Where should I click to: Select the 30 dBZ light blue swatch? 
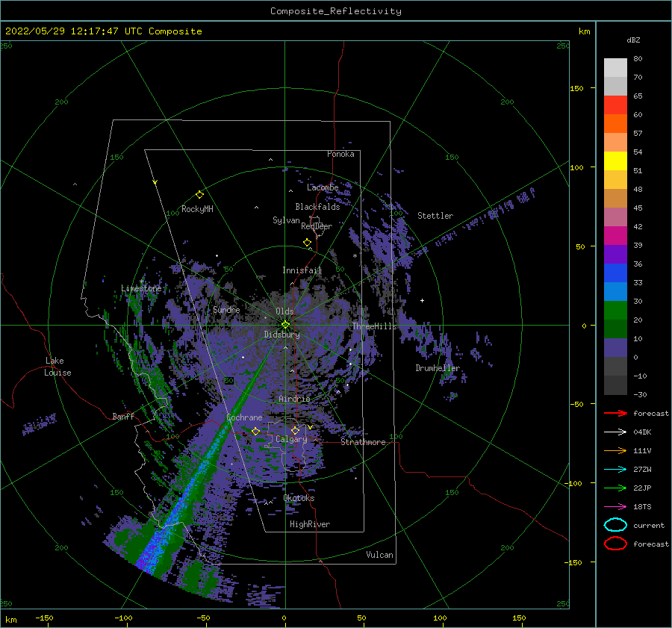click(x=615, y=291)
